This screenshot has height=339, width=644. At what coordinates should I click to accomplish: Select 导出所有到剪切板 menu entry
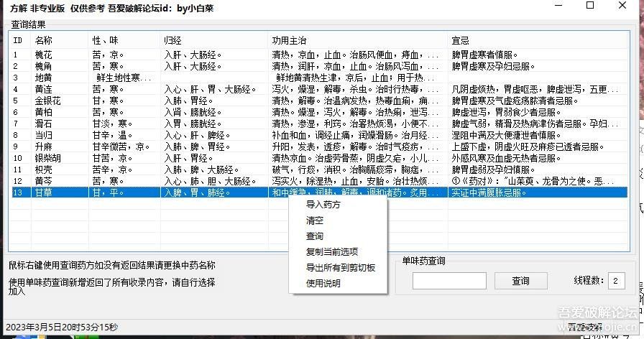[341, 268]
